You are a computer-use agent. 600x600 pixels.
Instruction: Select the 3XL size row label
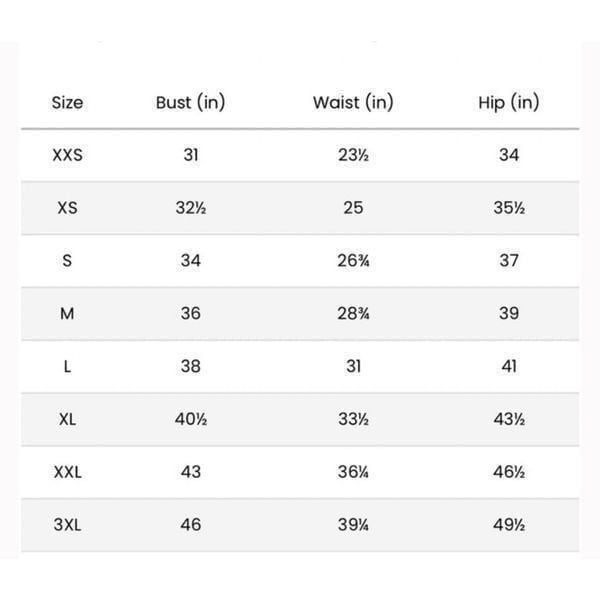(x=68, y=525)
